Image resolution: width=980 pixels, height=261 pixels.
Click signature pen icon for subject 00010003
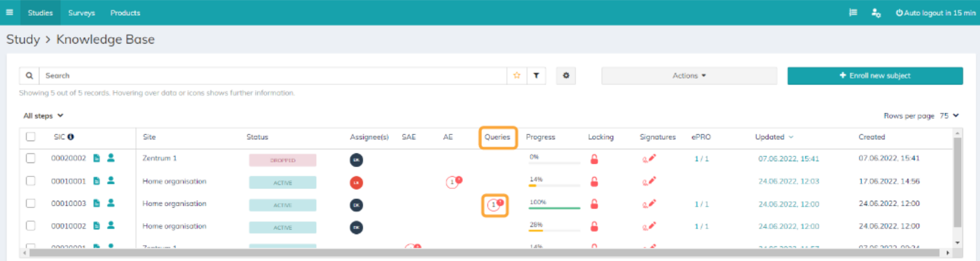649,204
